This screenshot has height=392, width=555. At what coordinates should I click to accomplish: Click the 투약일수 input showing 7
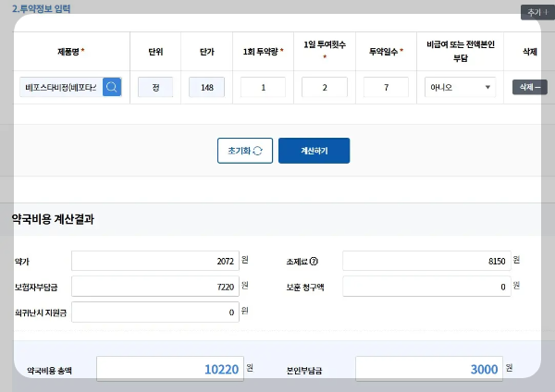point(386,87)
